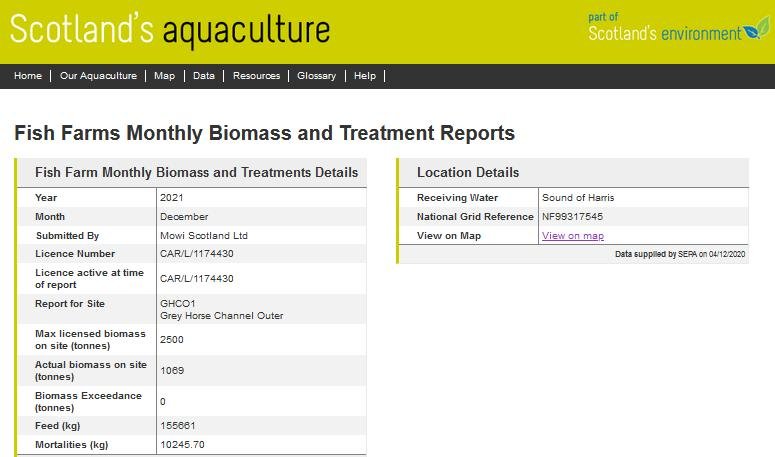Click the Grey Horse Channel Outer site name
The image size is (775, 457).
click(221, 316)
